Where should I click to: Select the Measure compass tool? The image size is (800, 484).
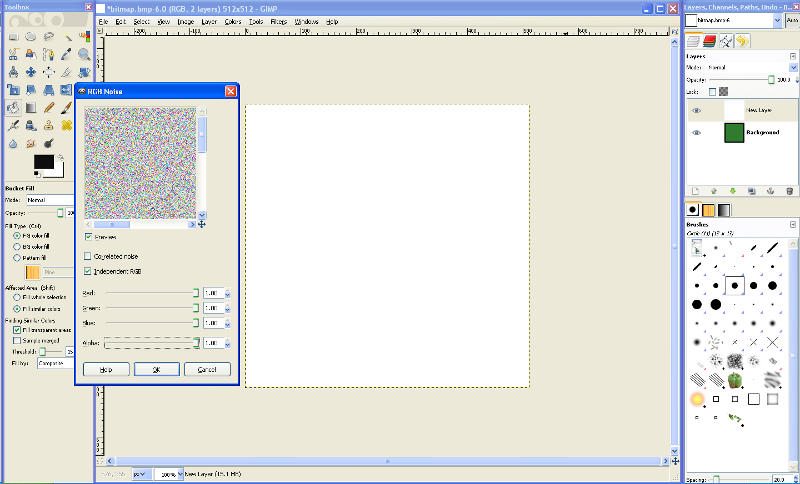(13, 72)
